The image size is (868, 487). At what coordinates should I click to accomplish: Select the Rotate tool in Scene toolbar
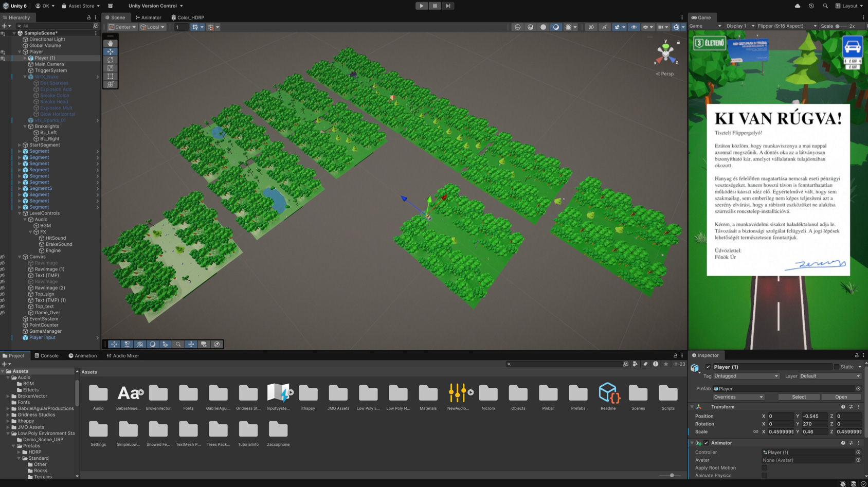tap(110, 60)
